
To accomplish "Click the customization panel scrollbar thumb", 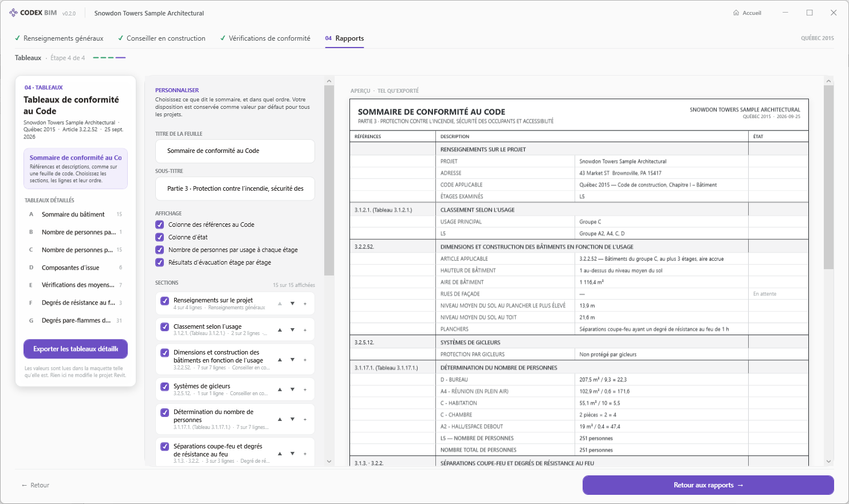I will click(x=329, y=180).
